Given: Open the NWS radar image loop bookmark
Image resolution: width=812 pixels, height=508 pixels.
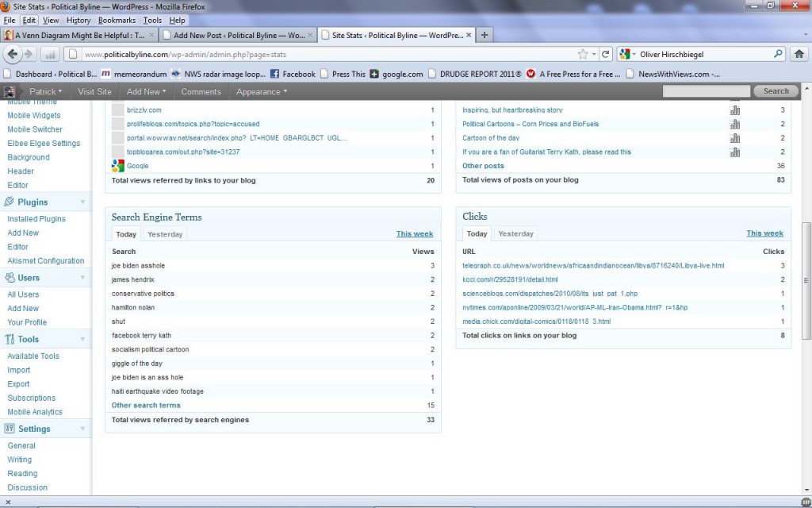Looking at the screenshot, I should pos(218,74).
